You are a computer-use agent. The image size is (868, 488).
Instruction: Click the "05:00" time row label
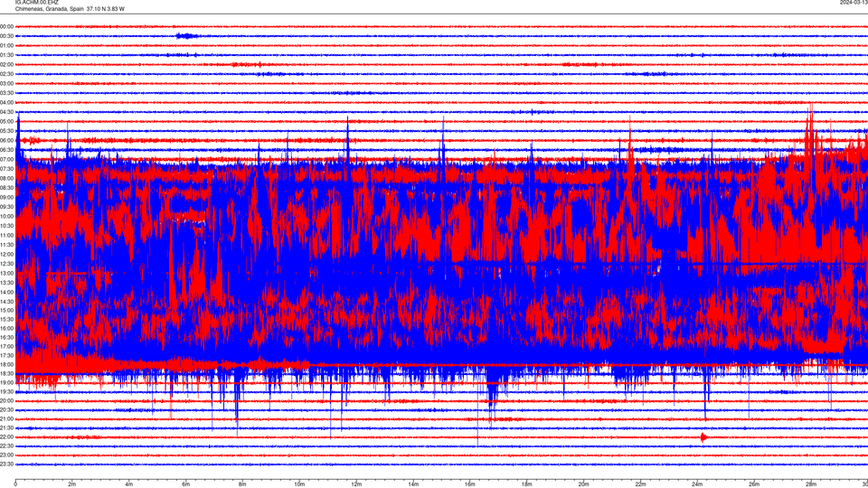tap(6, 121)
